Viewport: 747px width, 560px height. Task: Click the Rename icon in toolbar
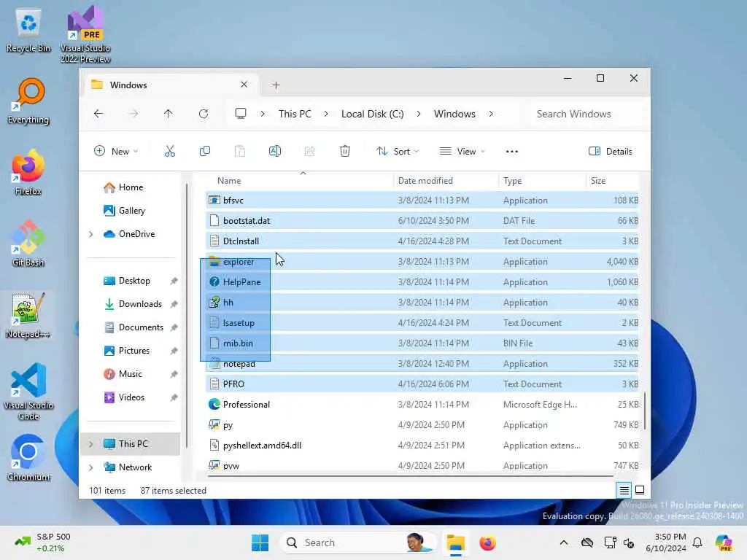[275, 152]
